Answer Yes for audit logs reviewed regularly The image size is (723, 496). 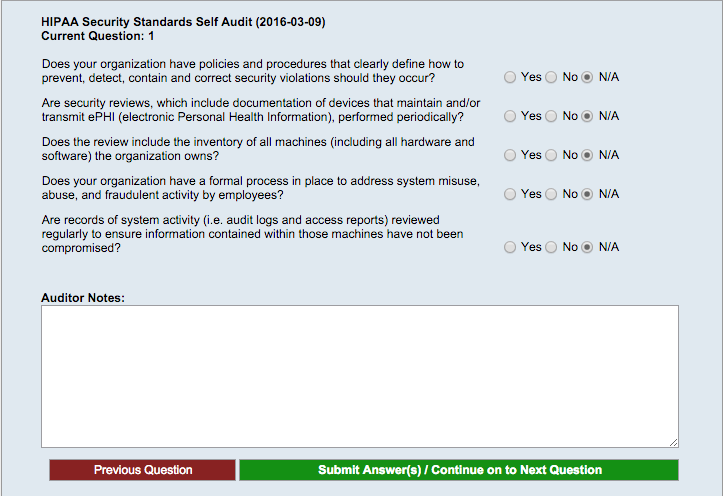pyautogui.click(x=510, y=247)
